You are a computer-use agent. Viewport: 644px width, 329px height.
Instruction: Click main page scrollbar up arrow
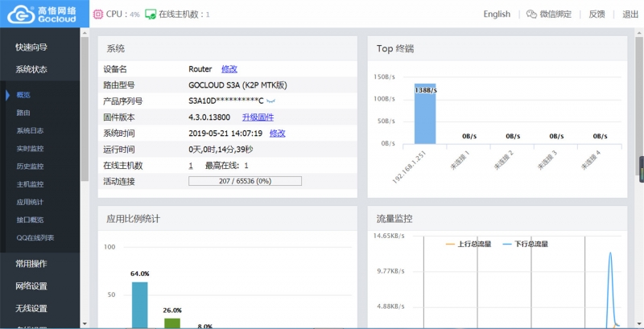point(640,32)
